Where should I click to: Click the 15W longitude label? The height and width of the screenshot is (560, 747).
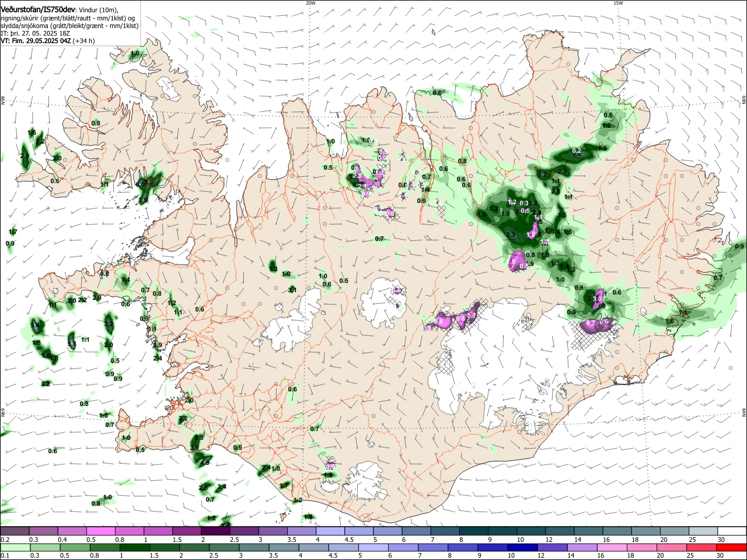pos(618,3)
